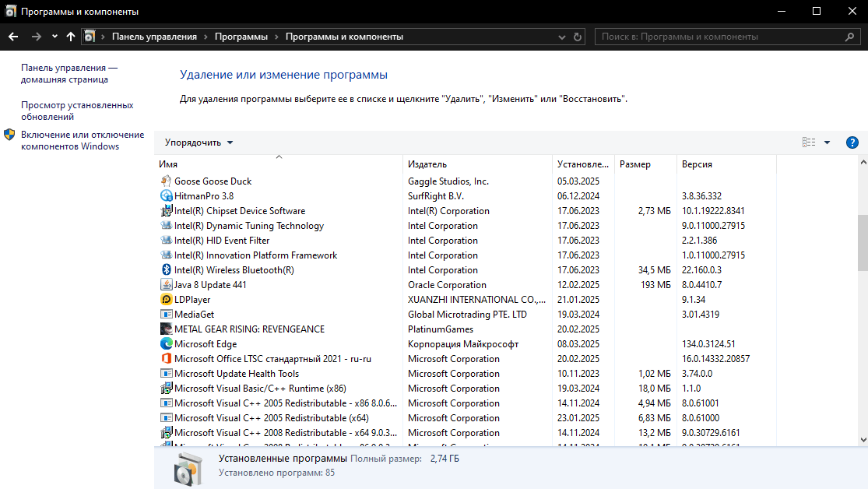Expand the address bar history dropdown
868x489 pixels.
click(562, 37)
